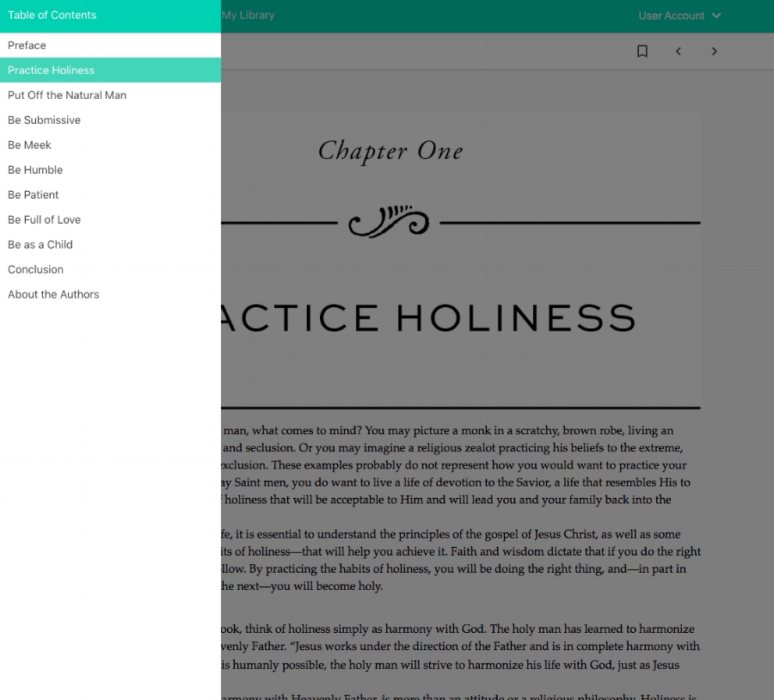774x700 pixels.
Task: Navigate to Be as a Child
Action: [40, 244]
